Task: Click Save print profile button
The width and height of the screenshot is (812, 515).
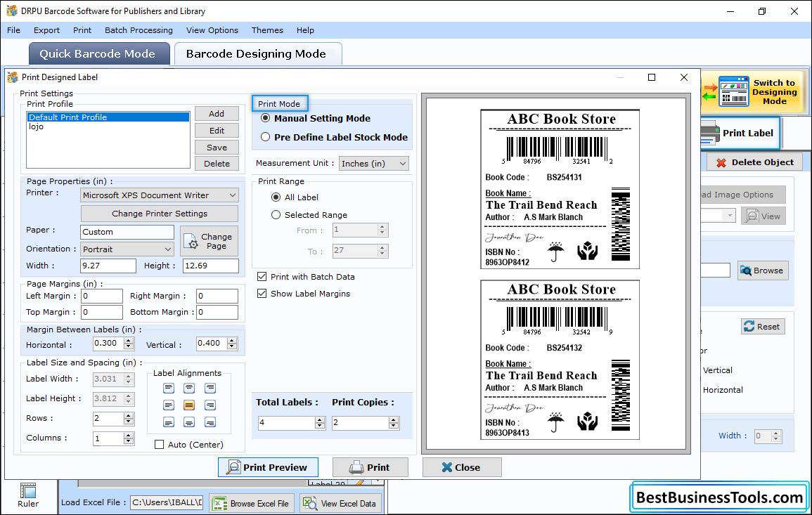Action: pyautogui.click(x=217, y=148)
